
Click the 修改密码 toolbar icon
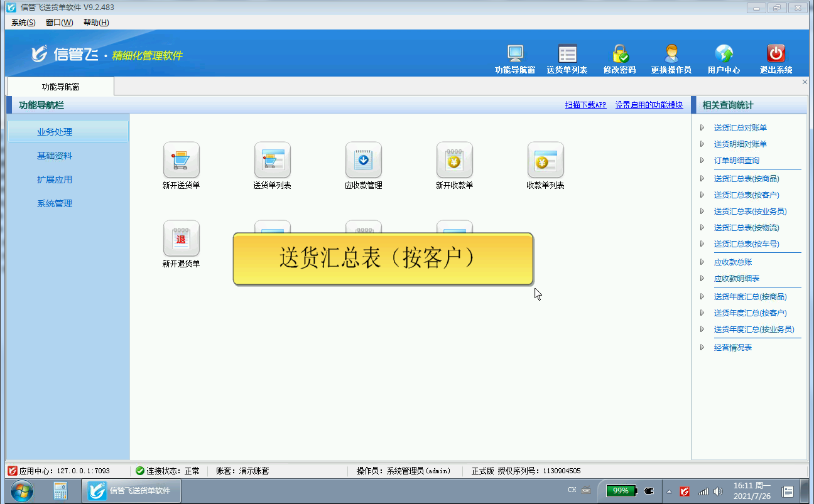(x=619, y=55)
